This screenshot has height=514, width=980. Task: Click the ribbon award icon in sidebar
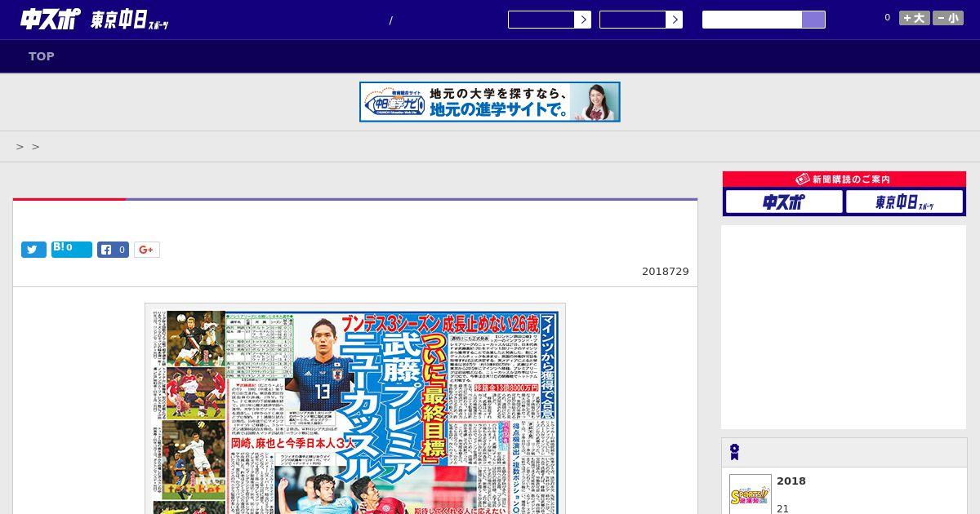click(x=734, y=452)
